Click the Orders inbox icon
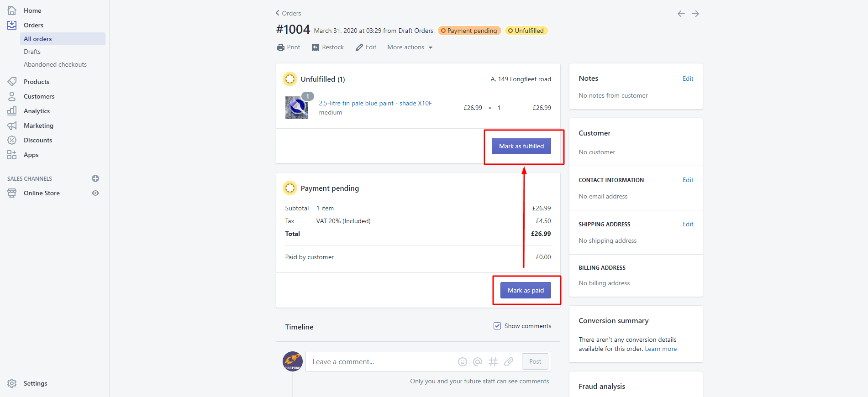This screenshot has height=397, width=868. pos(12,25)
